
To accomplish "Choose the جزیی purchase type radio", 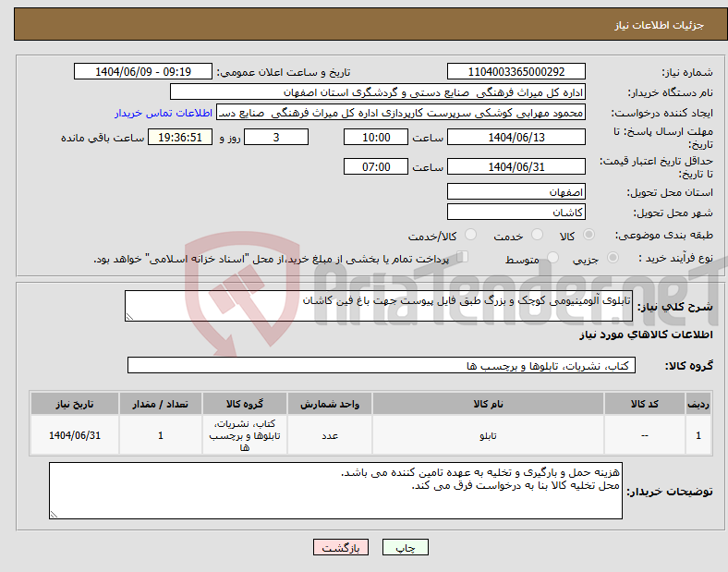I will [613, 257].
